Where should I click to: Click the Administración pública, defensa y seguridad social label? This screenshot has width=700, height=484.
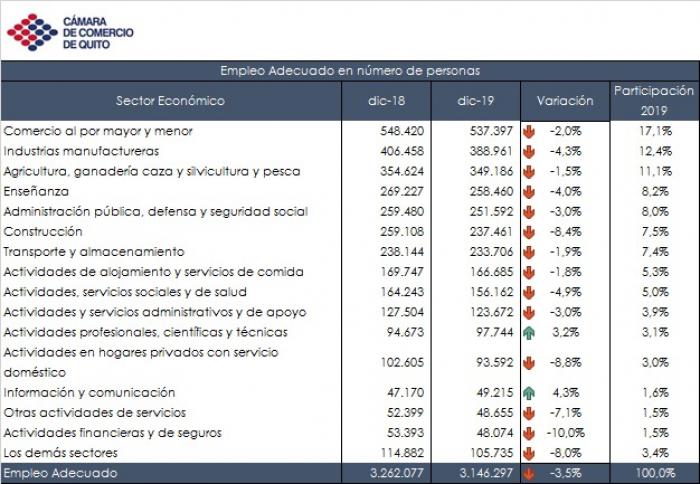point(156,212)
